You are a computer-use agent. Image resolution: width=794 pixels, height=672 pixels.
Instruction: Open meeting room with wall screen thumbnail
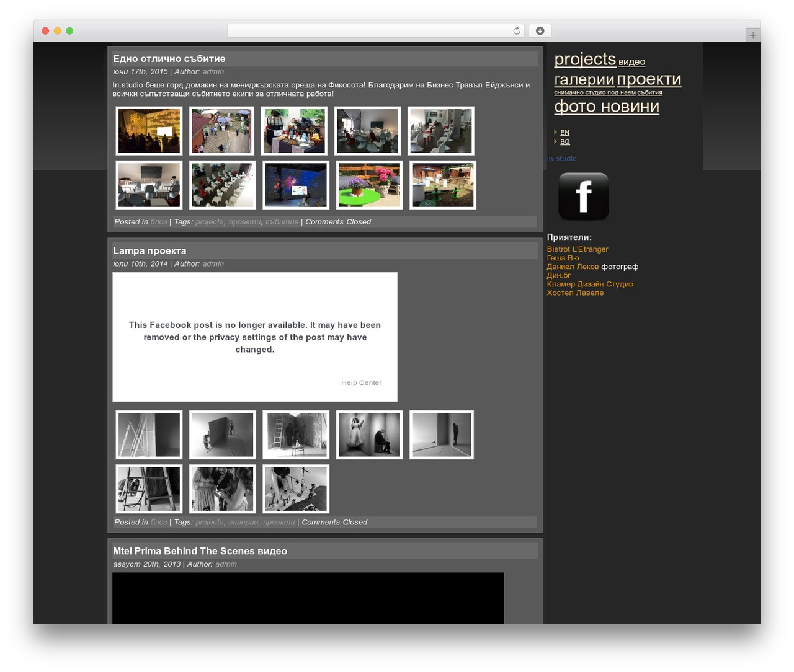pos(149,185)
